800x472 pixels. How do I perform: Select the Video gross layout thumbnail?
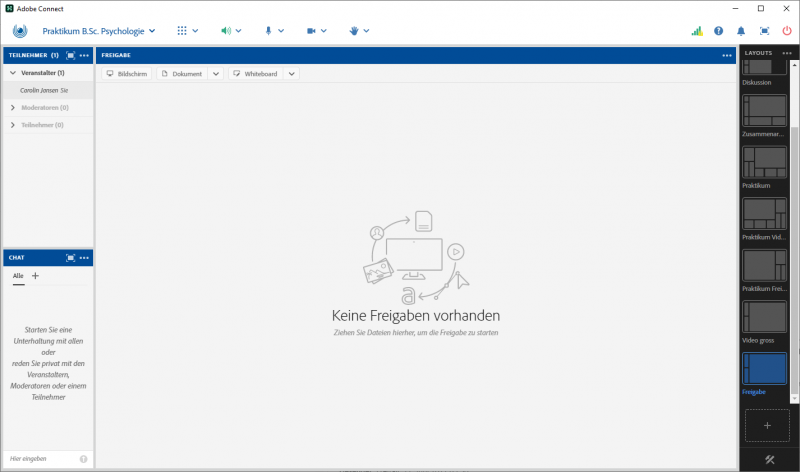click(x=764, y=316)
